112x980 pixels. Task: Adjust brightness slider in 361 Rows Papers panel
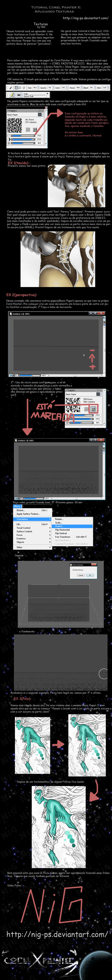click(x=23, y=143)
